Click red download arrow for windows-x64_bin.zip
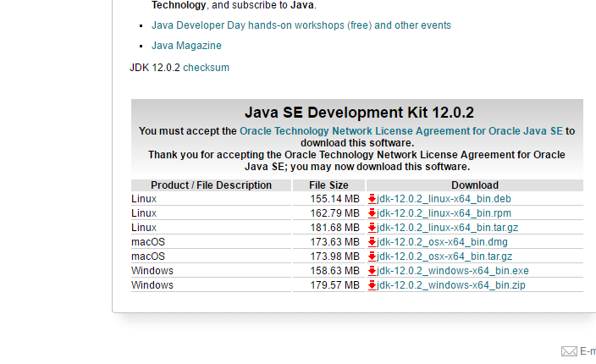The width and height of the screenshot is (596, 364). point(372,286)
